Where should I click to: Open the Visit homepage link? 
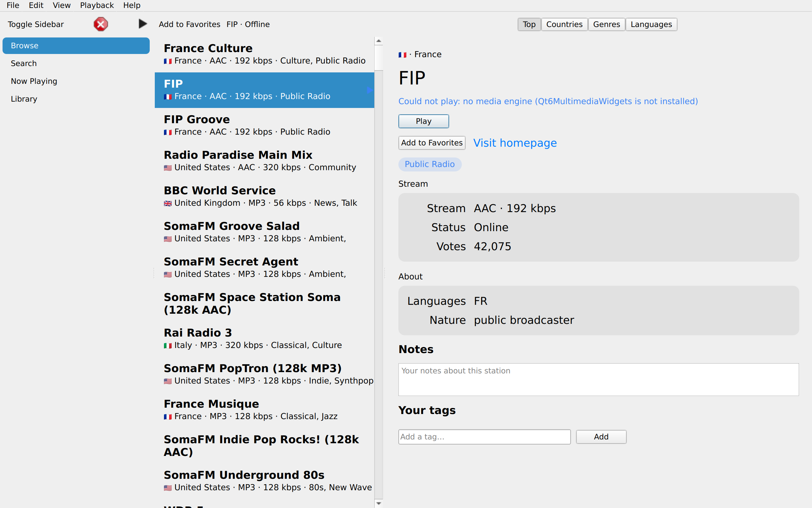click(x=515, y=143)
